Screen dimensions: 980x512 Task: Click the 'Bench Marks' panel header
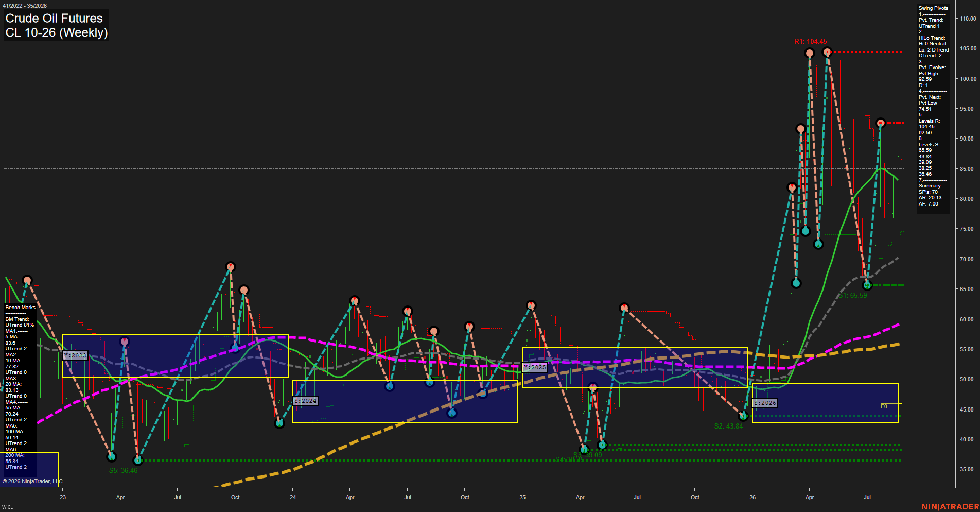pos(21,308)
